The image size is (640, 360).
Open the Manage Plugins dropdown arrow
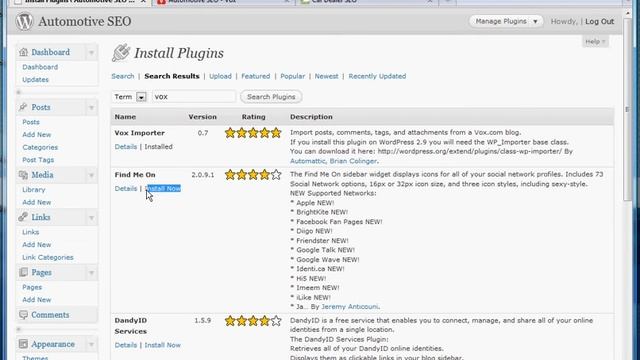pos(535,21)
